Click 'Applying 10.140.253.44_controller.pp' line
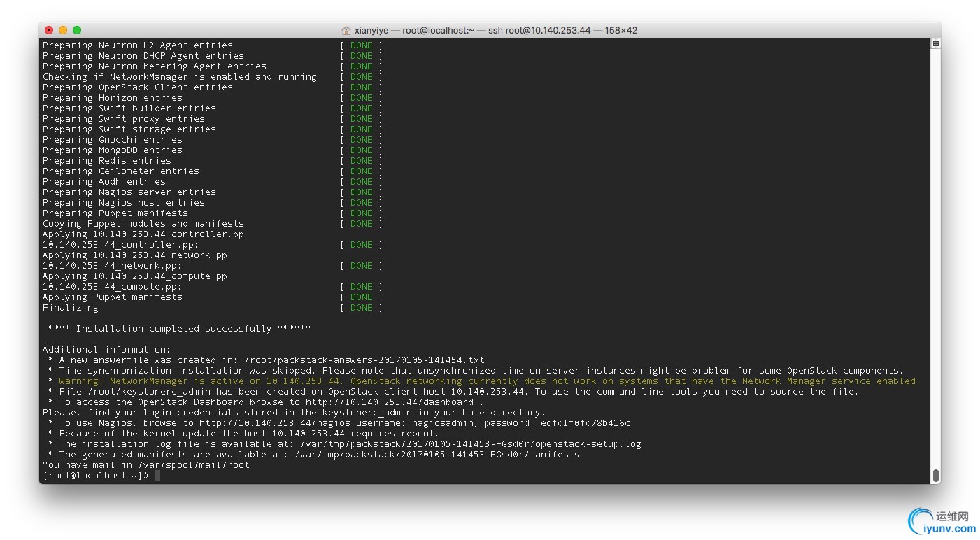The height and width of the screenshot is (540, 980). (x=143, y=234)
